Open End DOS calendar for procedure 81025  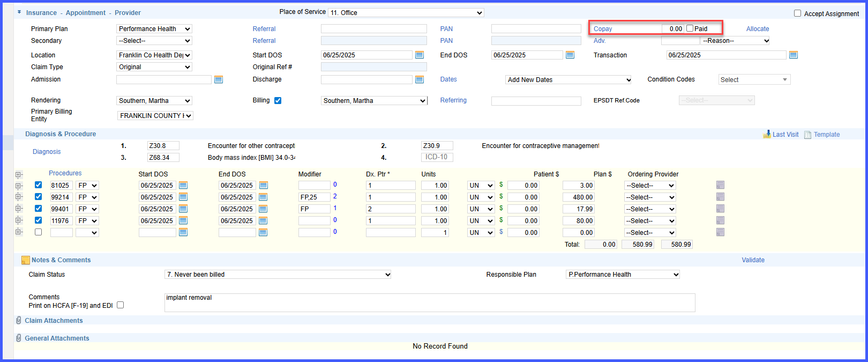click(263, 185)
